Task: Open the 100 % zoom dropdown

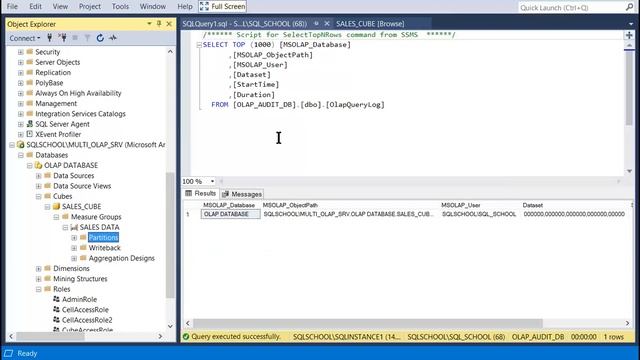Action: pyautogui.click(x=212, y=181)
